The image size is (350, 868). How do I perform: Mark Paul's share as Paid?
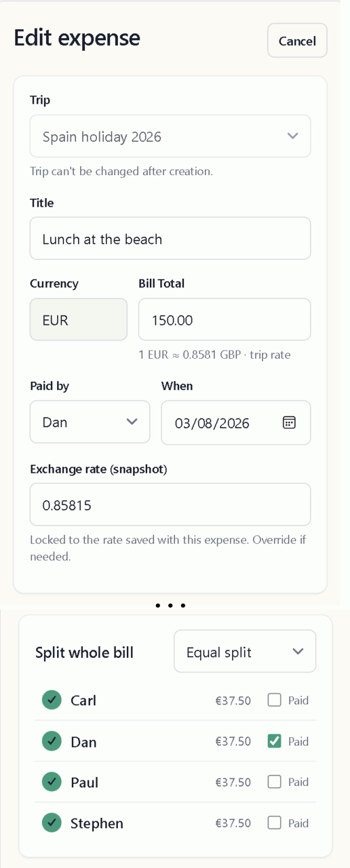[274, 782]
